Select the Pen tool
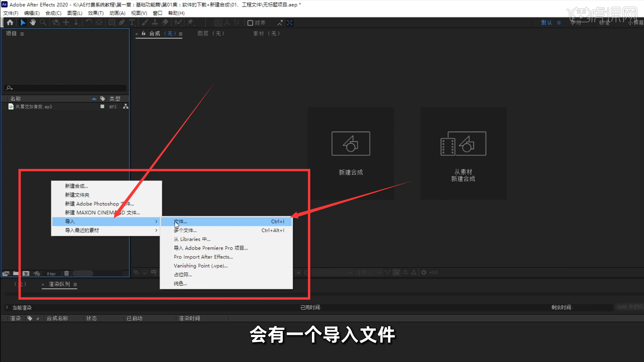Screen dimensions: 644x362 click(x=122, y=22)
